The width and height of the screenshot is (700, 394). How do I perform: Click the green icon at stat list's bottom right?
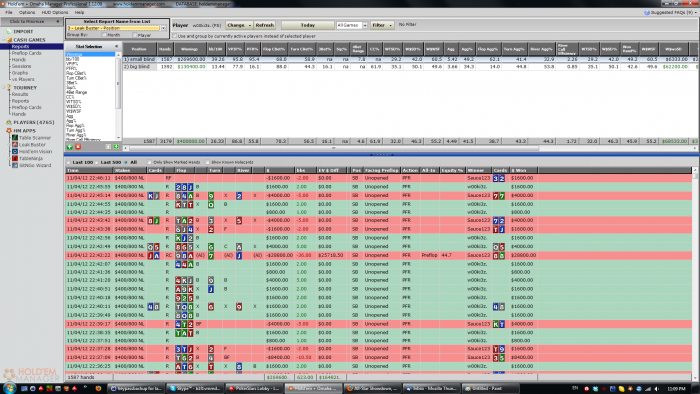point(116,147)
